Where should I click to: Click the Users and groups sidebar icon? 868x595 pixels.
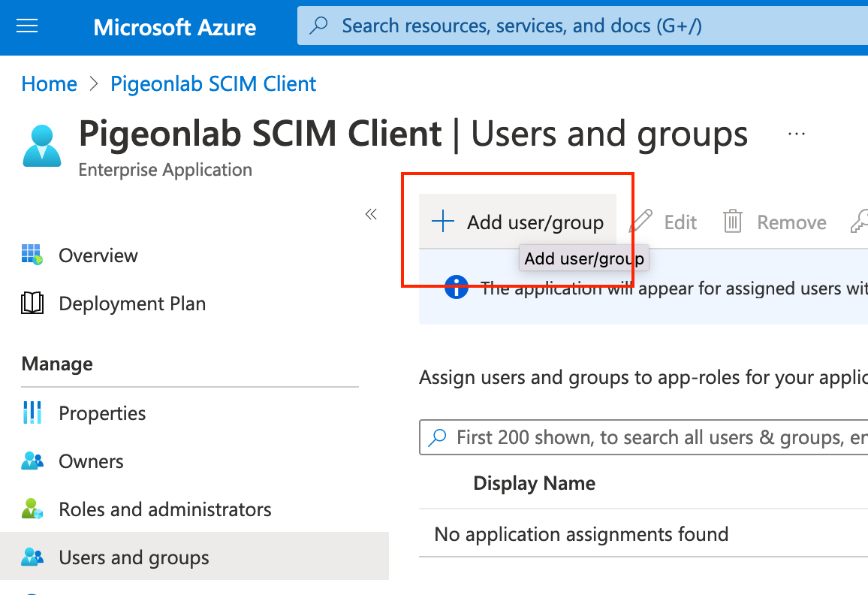click(x=32, y=557)
